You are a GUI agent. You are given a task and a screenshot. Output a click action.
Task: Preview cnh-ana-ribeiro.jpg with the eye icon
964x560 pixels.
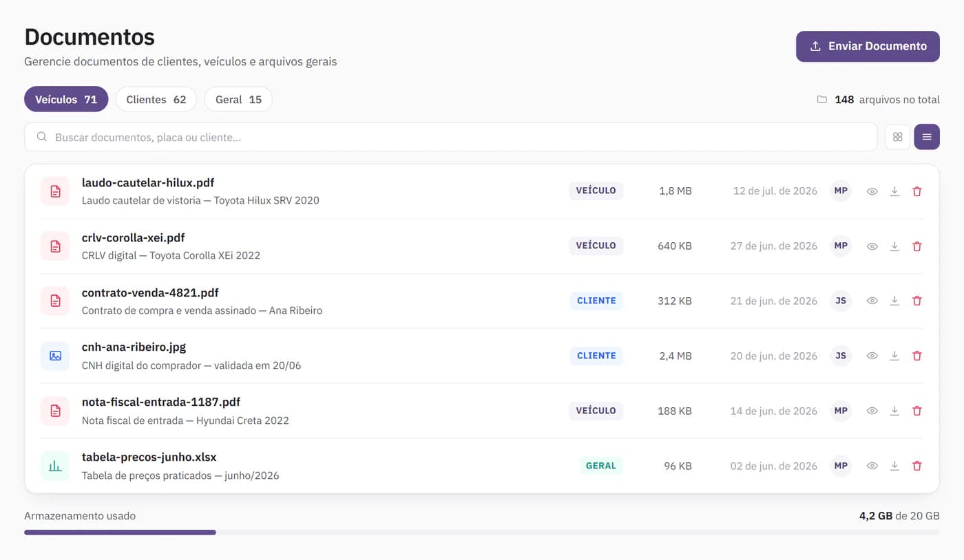pos(872,356)
